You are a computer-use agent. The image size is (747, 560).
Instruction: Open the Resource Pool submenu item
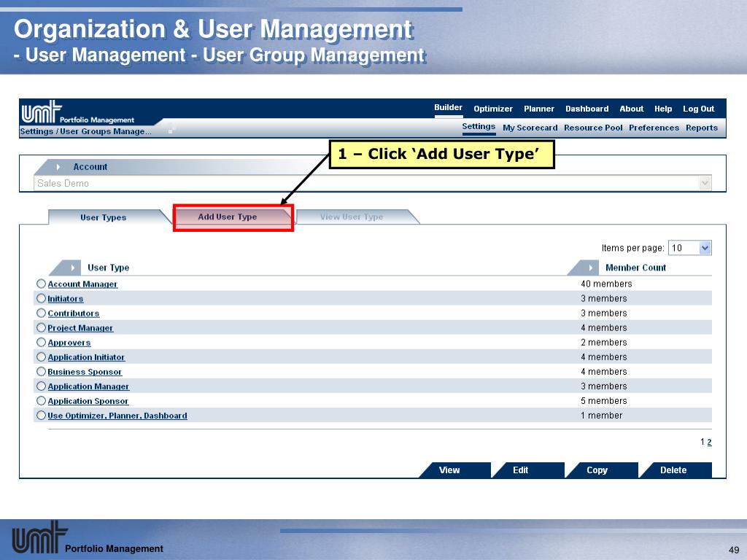[593, 128]
